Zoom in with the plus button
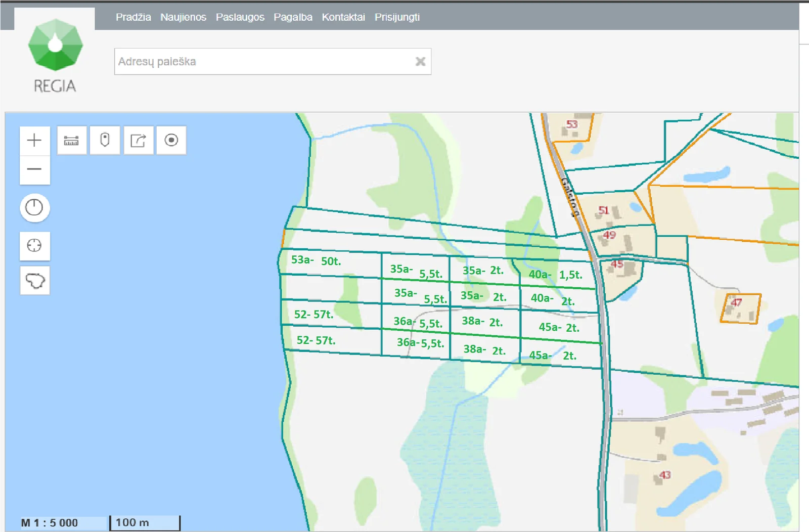 [x=34, y=140]
